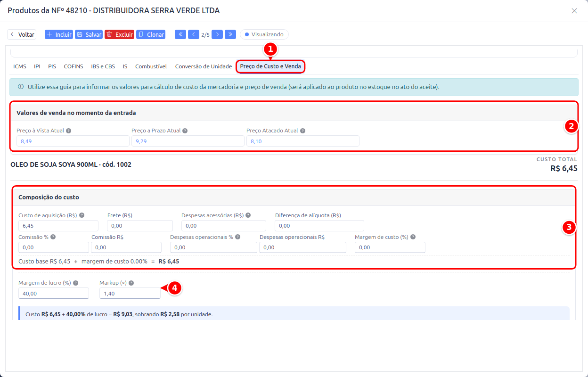588x377 pixels.
Task: Go to the first product record
Action: [180, 34]
